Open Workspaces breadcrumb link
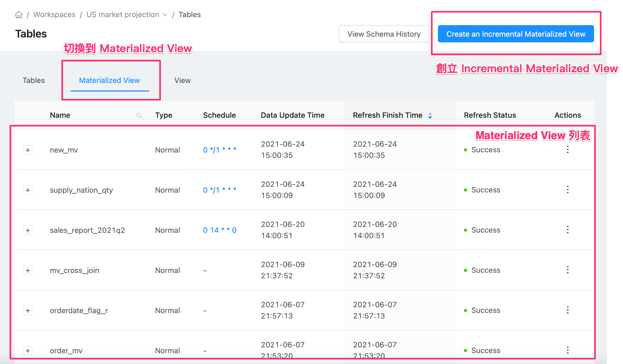The width and height of the screenshot is (623, 364). (x=54, y=14)
